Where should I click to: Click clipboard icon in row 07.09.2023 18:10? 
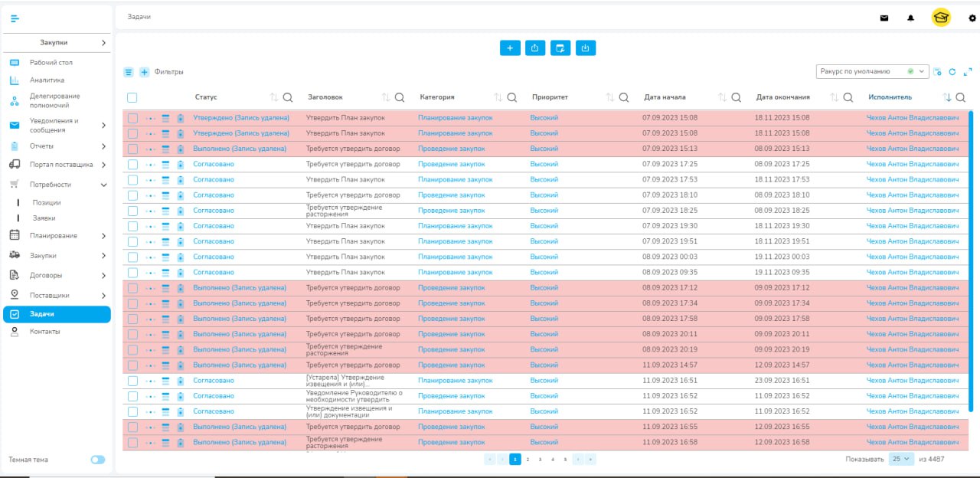(x=180, y=195)
